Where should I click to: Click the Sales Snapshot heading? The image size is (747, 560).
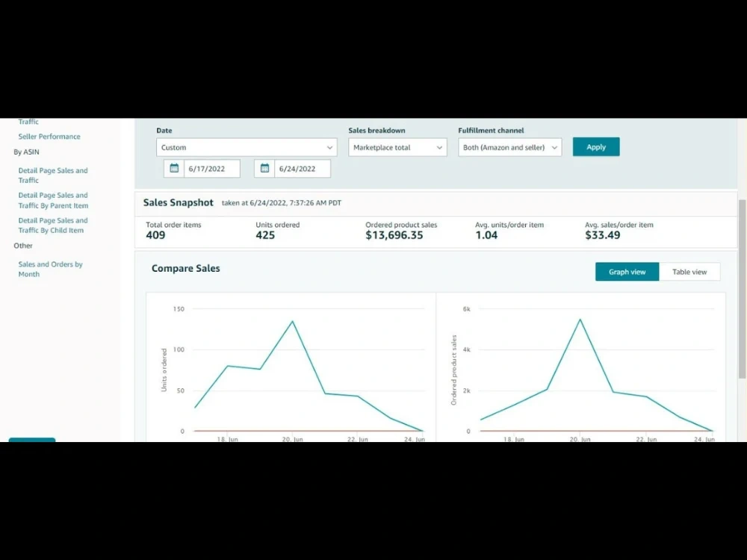[179, 202]
